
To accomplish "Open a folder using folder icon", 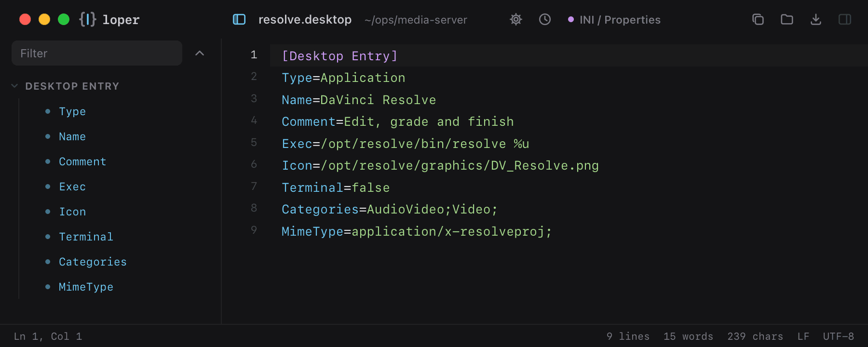I will pyautogui.click(x=787, y=19).
